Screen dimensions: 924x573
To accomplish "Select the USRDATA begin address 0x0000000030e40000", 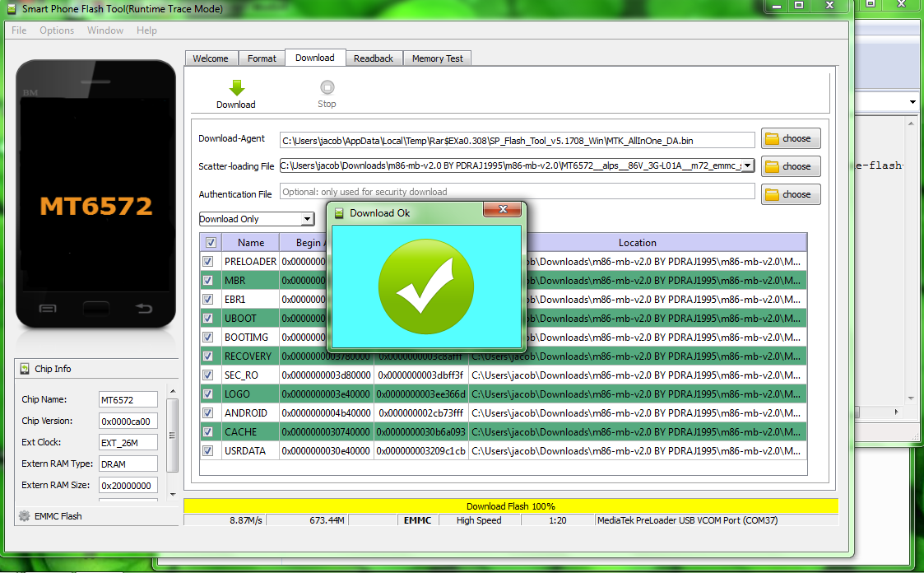I will click(326, 450).
